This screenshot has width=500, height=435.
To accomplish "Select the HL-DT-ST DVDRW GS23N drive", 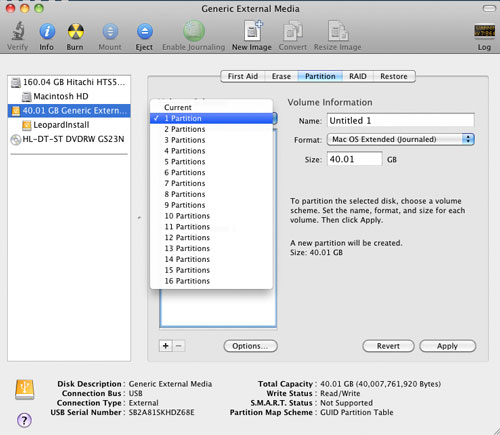I will coord(68,139).
